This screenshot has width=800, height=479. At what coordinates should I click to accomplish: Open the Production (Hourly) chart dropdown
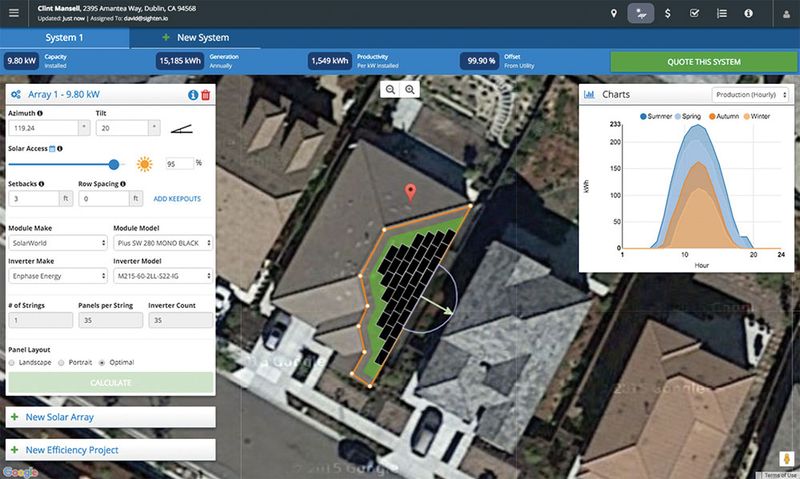750,94
